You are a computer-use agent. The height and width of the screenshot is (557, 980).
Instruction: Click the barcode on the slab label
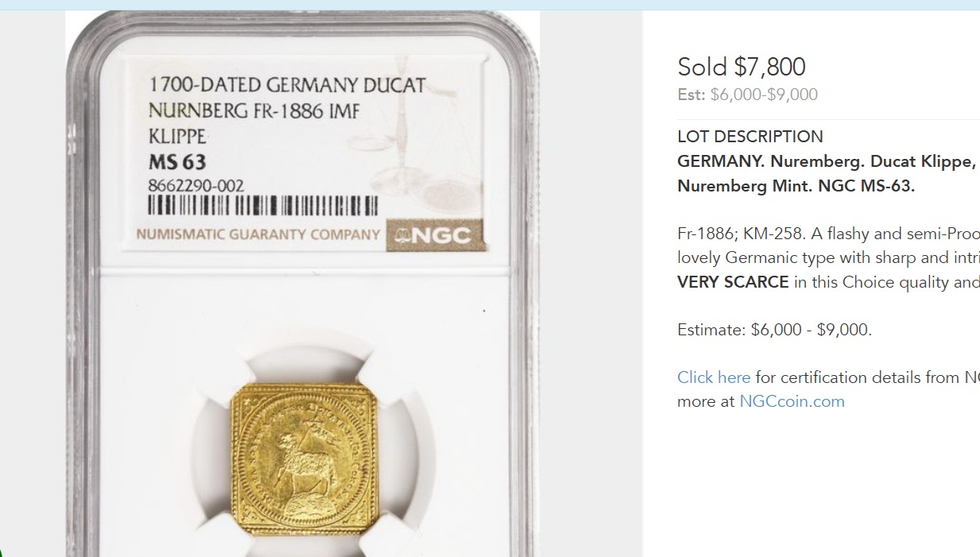[x=263, y=206]
